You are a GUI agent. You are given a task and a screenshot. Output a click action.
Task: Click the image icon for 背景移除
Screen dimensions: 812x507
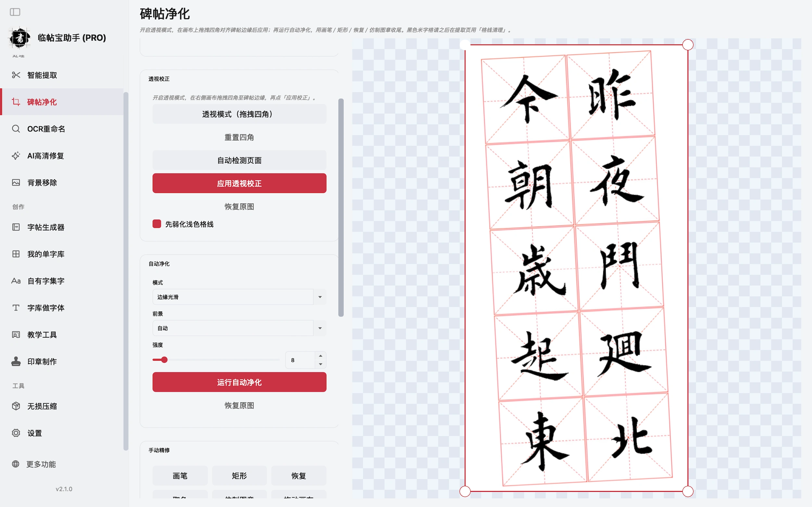(x=16, y=182)
